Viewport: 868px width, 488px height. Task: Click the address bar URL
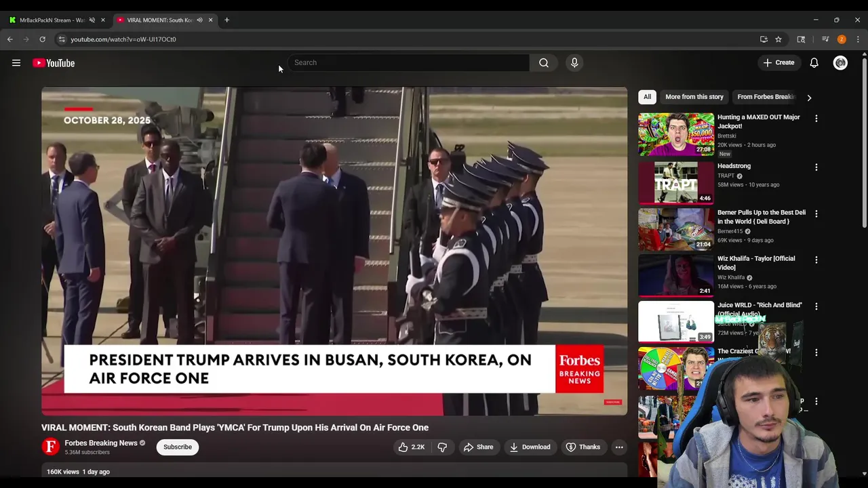coord(123,39)
